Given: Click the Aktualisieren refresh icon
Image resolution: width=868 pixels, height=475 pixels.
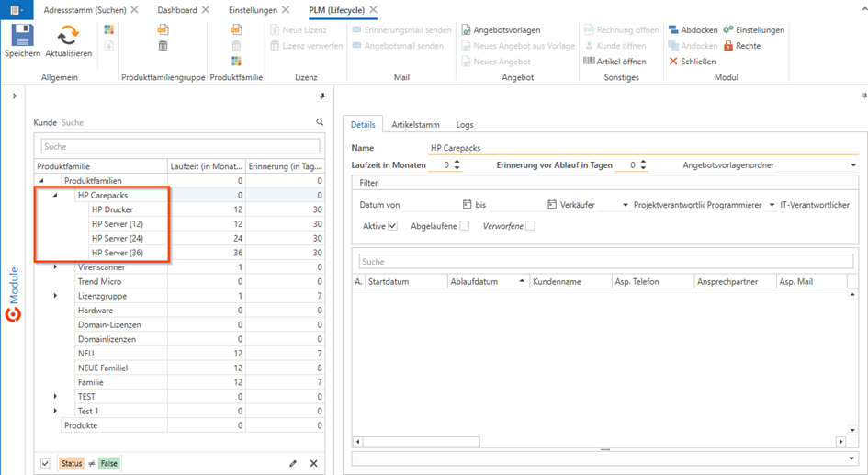Looking at the screenshot, I should click(x=68, y=36).
